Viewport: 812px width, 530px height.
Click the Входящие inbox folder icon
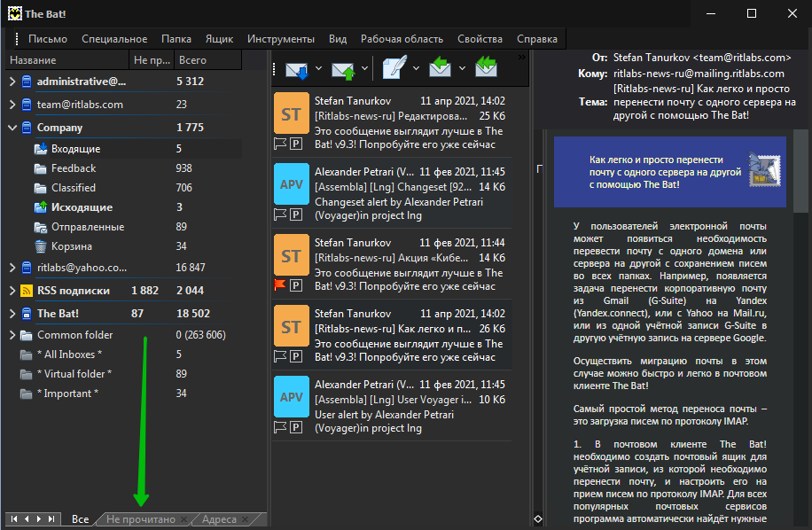[x=41, y=149]
